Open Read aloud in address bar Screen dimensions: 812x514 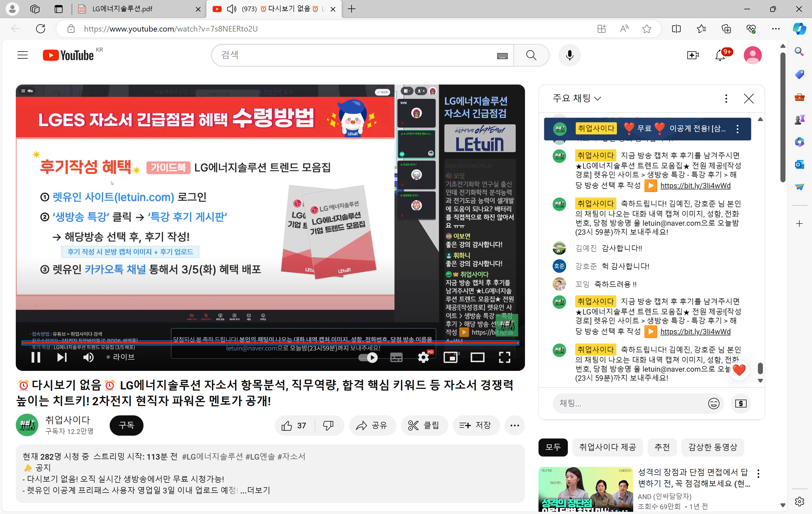[x=624, y=29]
